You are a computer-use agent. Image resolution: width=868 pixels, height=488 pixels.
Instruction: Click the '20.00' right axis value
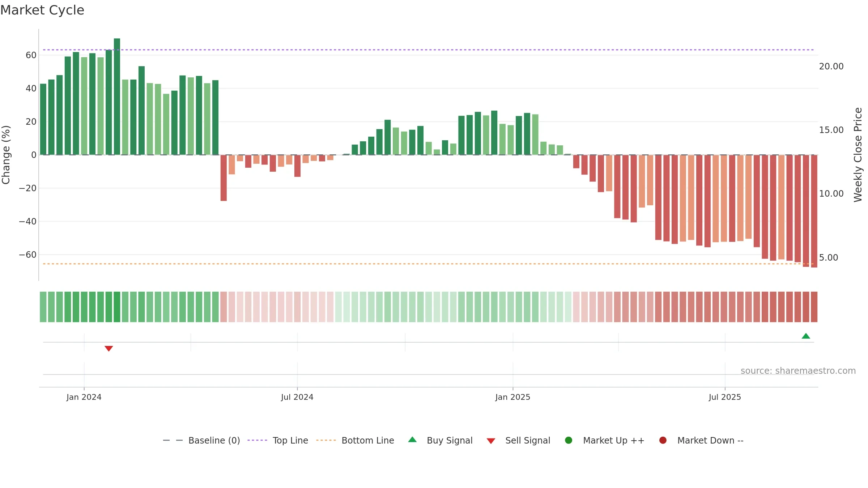pyautogui.click(x=831, y=67)
